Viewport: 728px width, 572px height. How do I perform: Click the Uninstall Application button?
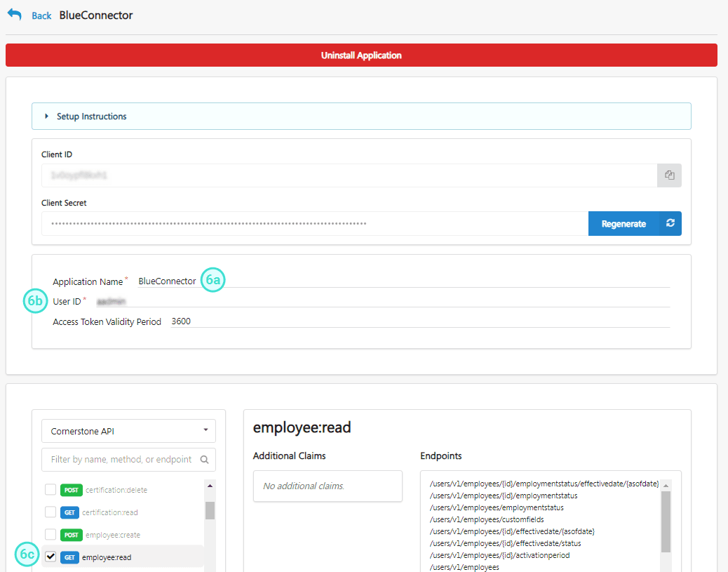coord(361,55)
